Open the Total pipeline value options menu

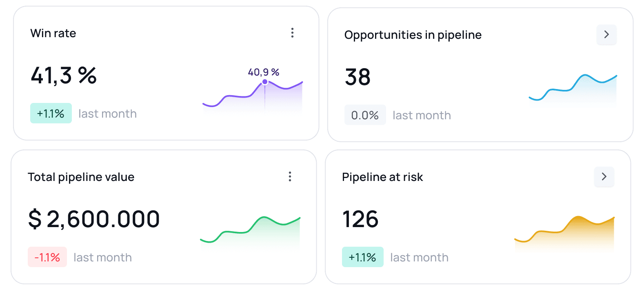[290, 176]
